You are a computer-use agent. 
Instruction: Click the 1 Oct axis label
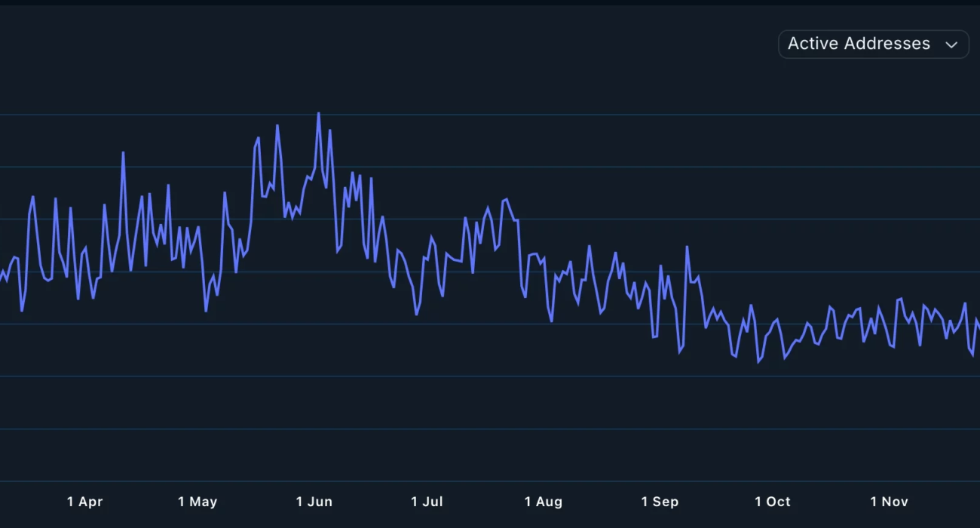[773, 502]
